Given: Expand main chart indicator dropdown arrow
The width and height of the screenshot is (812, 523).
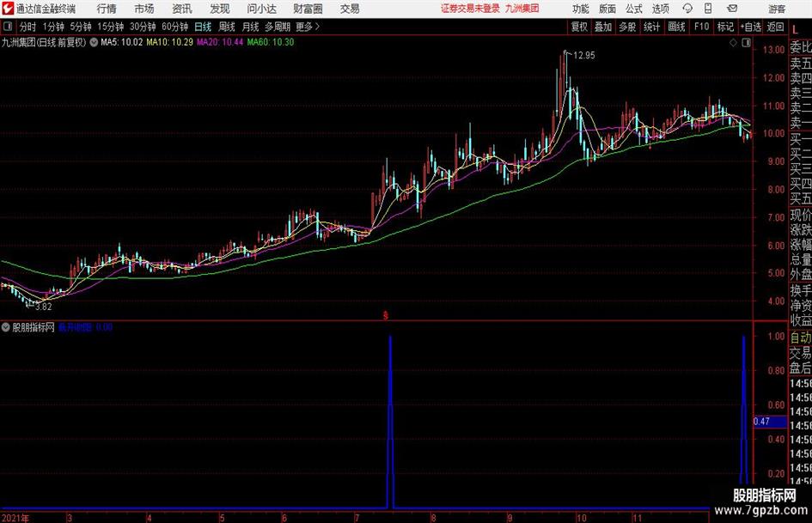Looking at the screenshot, I should coord(94,42).
